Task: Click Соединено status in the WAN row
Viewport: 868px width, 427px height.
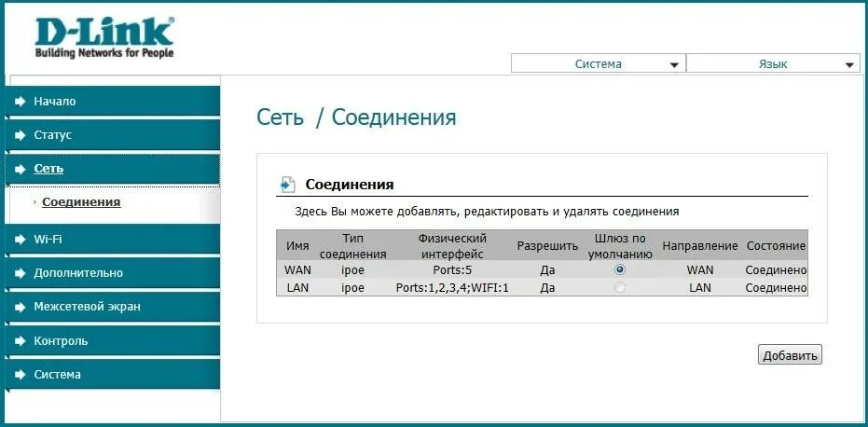Action: coord(776,270)
